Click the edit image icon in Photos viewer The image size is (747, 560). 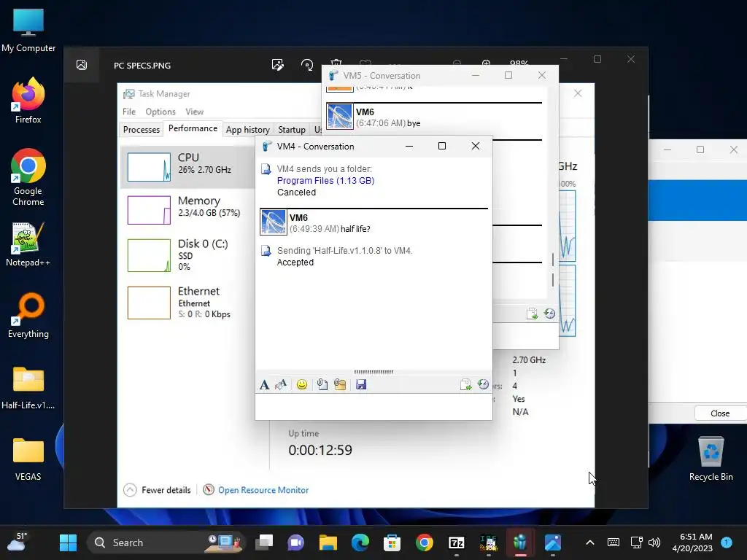[x=278, y=65]
